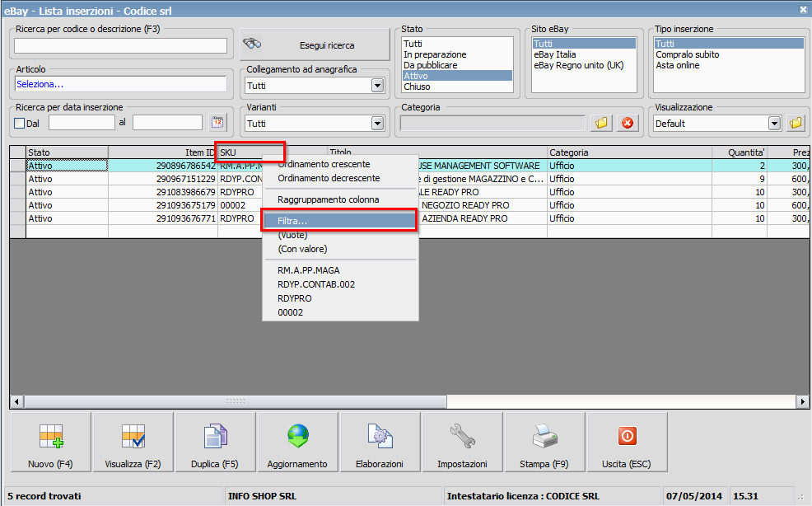This screenshot has height=506, width=812.
Task: Close the eBay Lista inserzioni window
Action: 803,9
